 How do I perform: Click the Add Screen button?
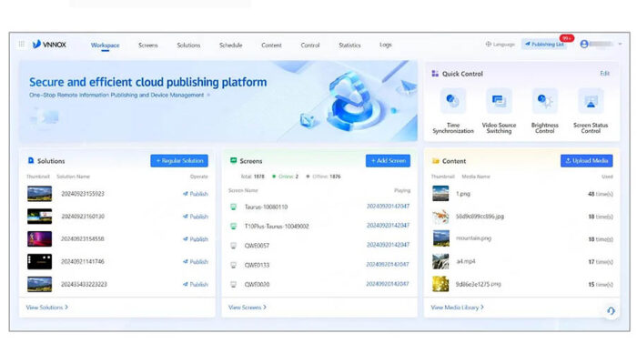pyautogui.click(x=388, y=161)
